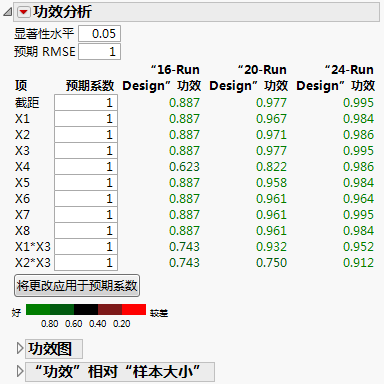
Task: Open the red triangle menu for 功效分析
Action: 23,12
